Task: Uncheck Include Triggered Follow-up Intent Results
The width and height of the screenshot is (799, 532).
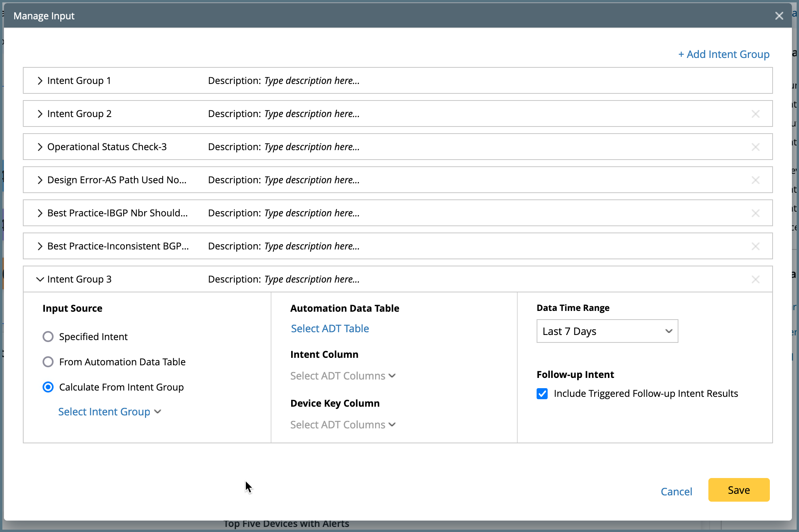Action: 542,394
